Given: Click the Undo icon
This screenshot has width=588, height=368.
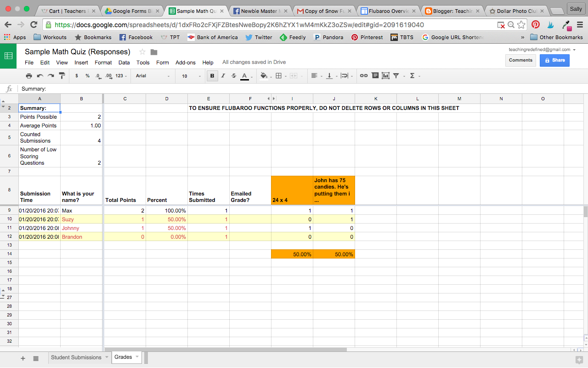Looking at the screenshot, I should point(41,75).
